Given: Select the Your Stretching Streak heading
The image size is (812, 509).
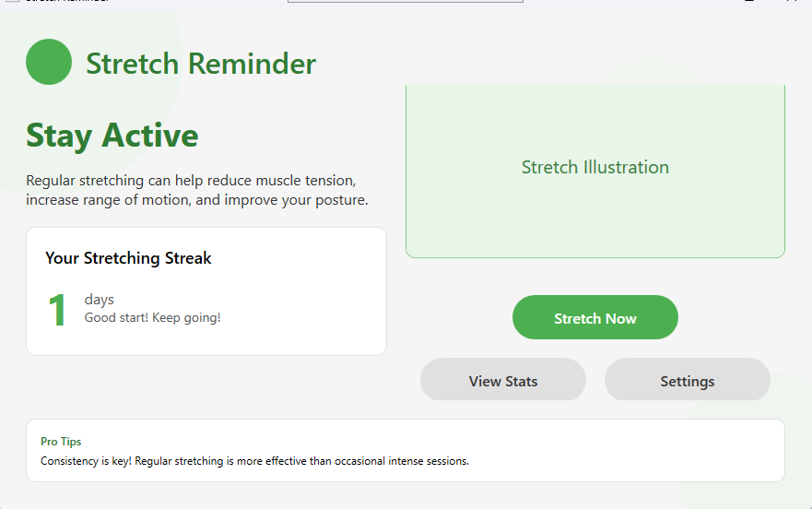Looking at the screenshot, I should (128, 258).
